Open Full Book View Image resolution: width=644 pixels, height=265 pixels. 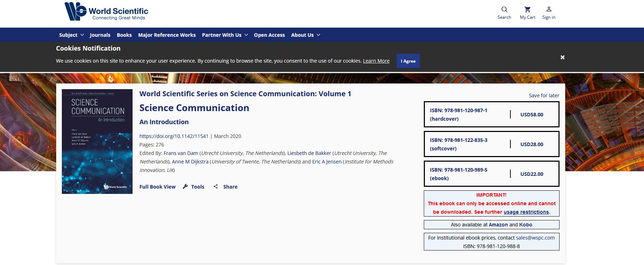pos(157,187)
